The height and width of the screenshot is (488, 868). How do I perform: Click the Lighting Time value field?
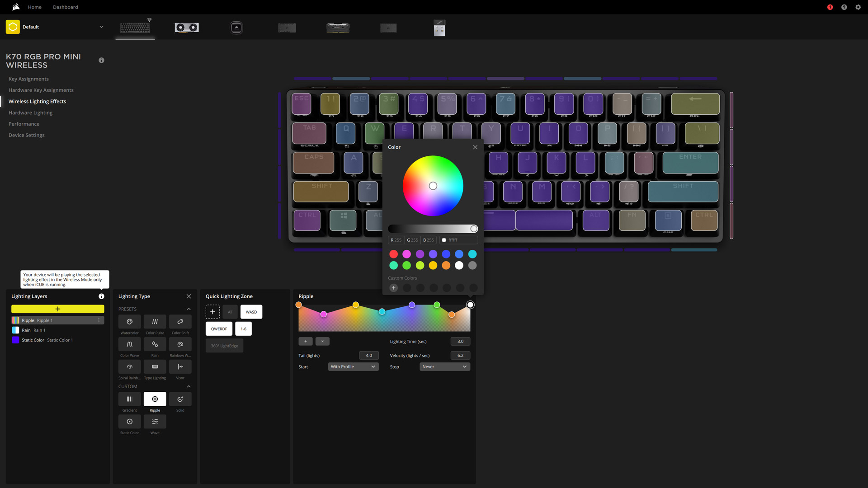coord(460,342)
